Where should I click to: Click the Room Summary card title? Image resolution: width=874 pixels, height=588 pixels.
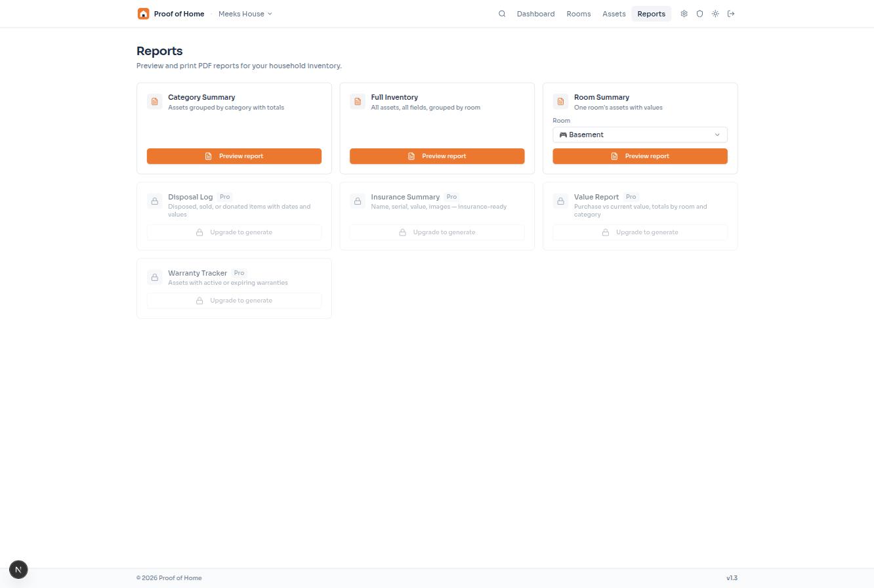tap(602, 97)
